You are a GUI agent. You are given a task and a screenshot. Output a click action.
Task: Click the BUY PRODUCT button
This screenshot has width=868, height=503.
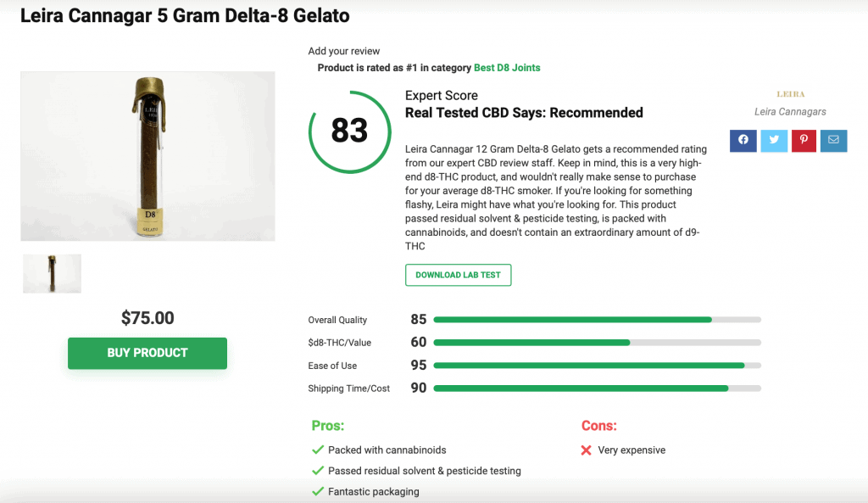[x=147, y=353]
